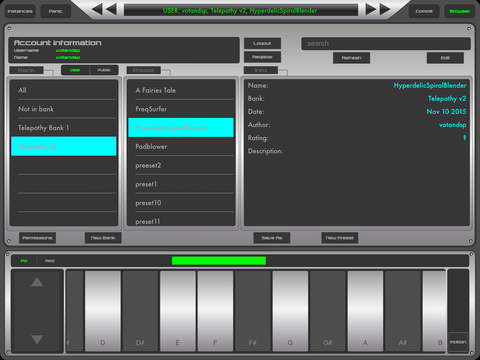Click the outermost right arrow in header
This screenshot has width=480, height=360.
point(385,9)
